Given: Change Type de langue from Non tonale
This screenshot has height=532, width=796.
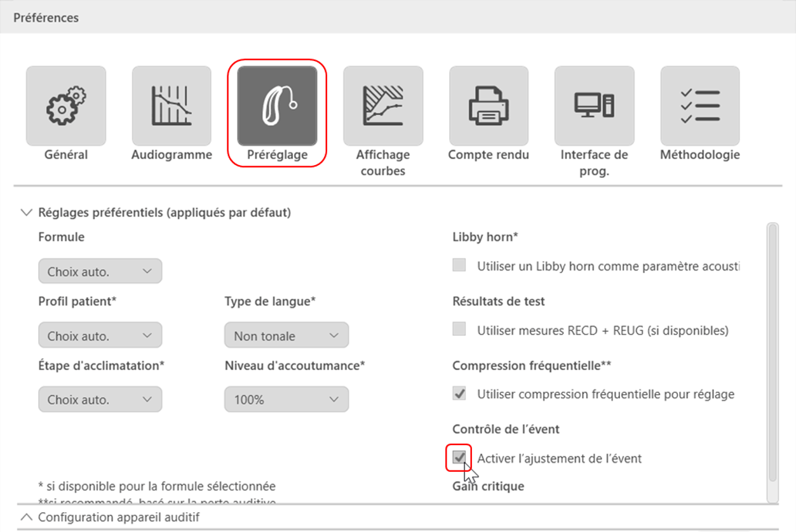Looking at the screenshot, I should pos(286,335).
